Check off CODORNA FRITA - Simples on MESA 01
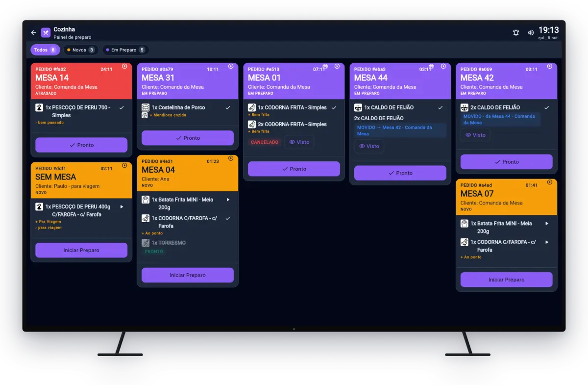 click(334, 107)
